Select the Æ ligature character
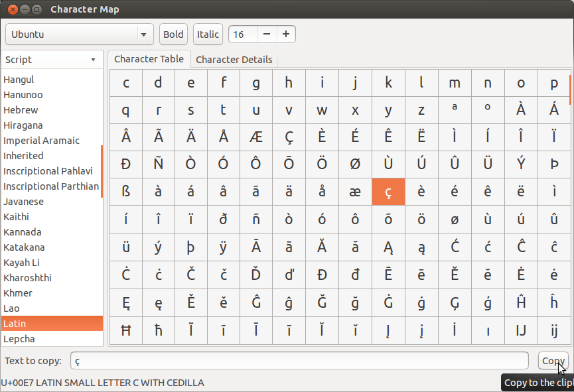 pyautogui.click(x=256, y=137)
